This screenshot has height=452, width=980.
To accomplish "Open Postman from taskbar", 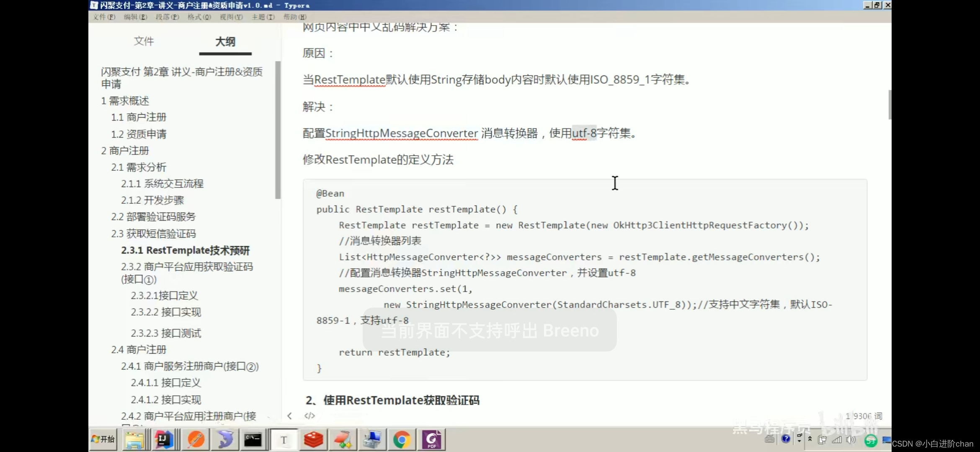I will tap(196, 439).
